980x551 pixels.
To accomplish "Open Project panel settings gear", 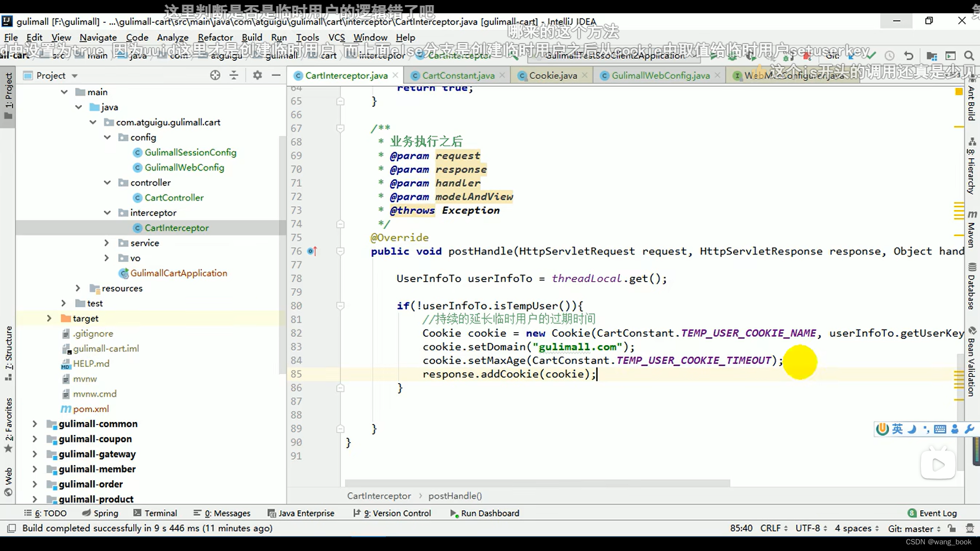I will [257, 75].
